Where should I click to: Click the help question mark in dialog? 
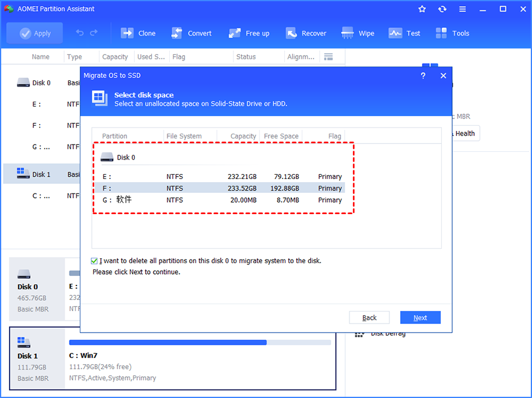423,76
